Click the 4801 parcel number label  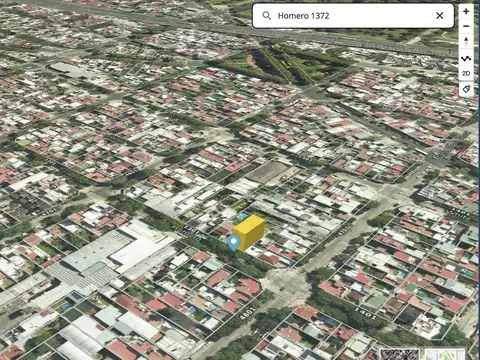tap(248, 313)
